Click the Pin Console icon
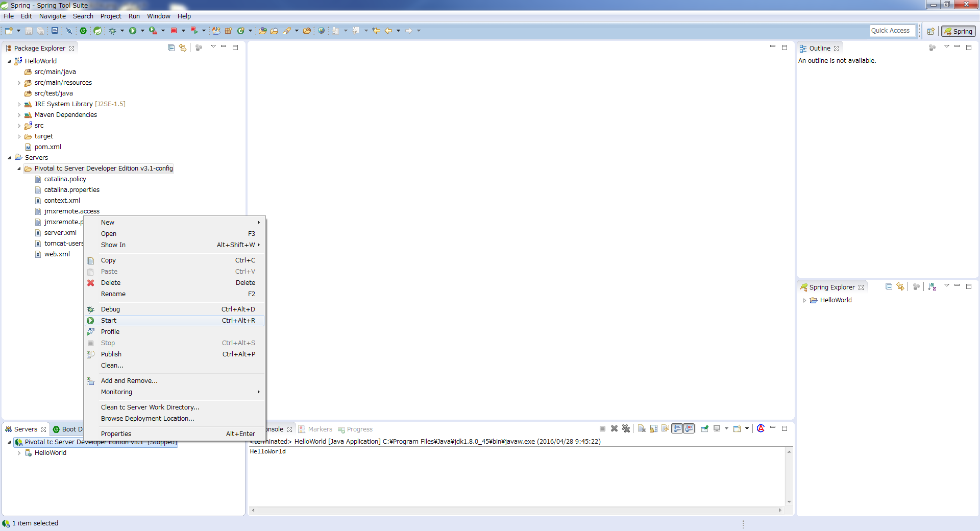 [705, 429]
